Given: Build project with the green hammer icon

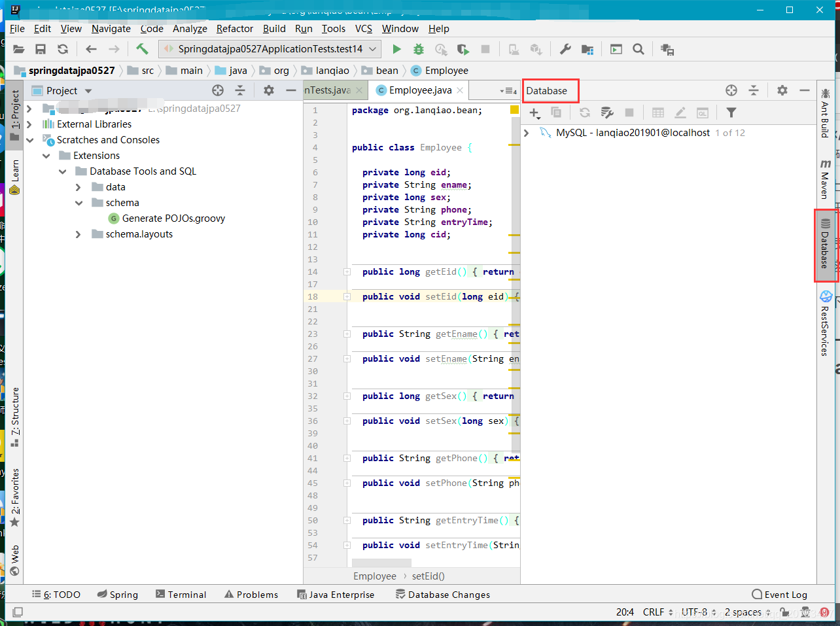Looking at the screenshot, I should point(142,49).
